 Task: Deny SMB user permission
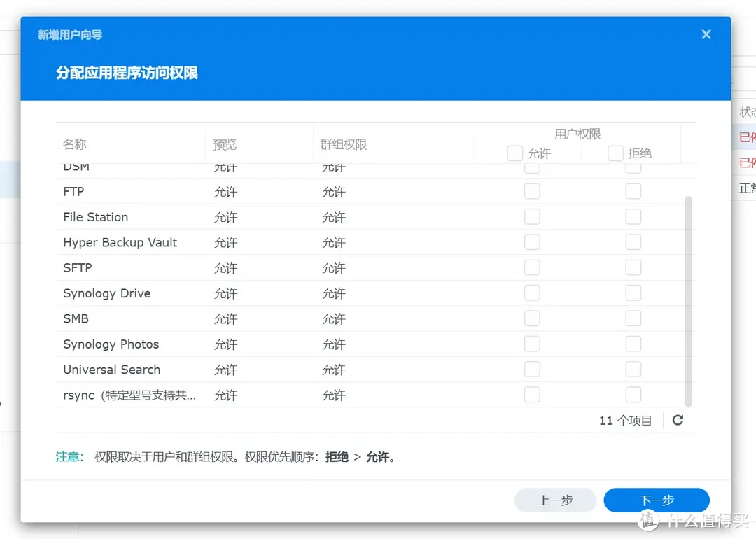[633, 318]
